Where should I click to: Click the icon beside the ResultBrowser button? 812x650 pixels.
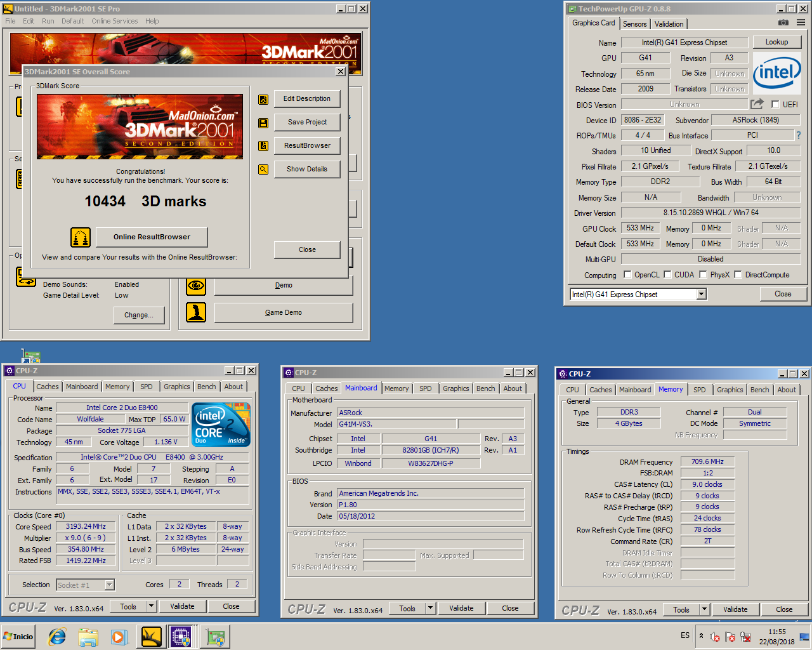(x=263, y=146)
